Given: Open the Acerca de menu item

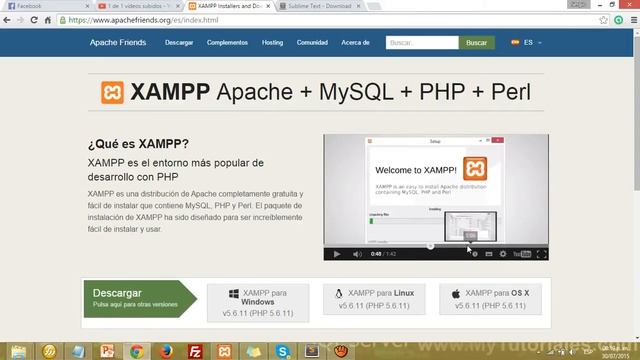Looking at the screenshot, I should (355, 42).
